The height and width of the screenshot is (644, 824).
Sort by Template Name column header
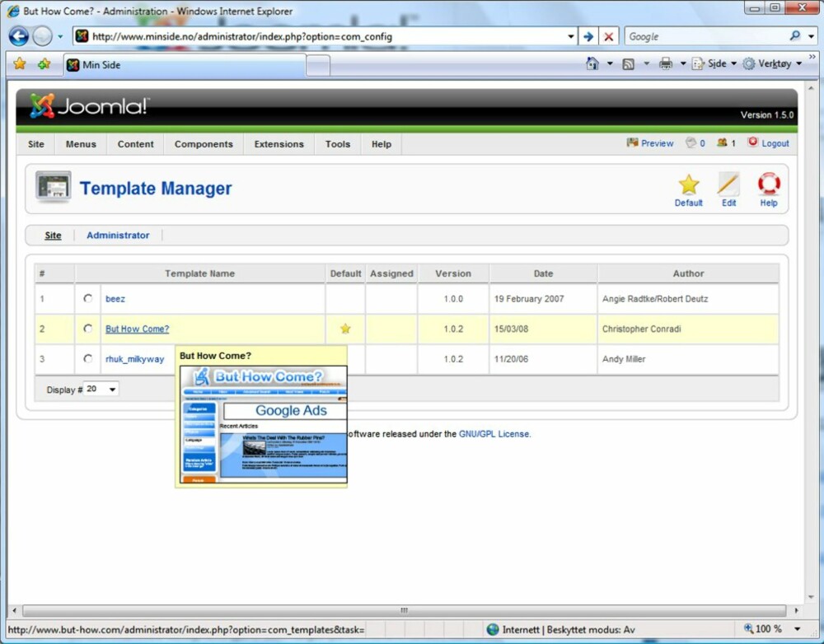tap(199, 273)
